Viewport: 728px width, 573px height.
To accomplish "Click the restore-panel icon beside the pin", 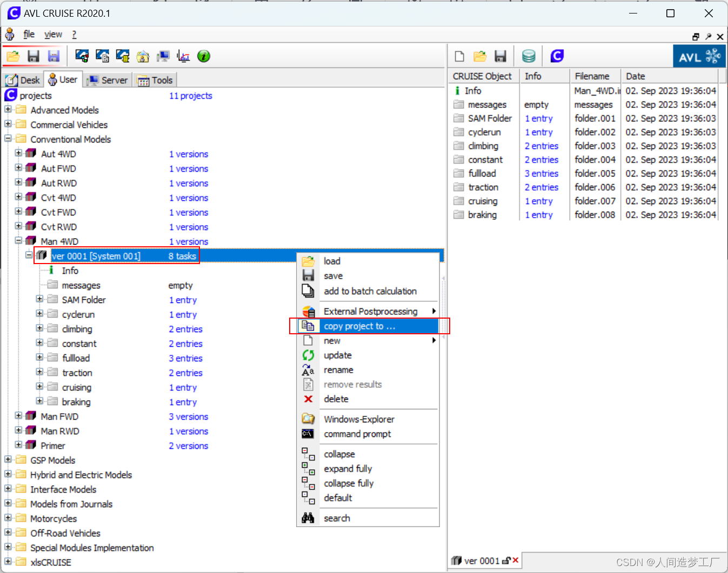I will click(x=696, y=37).
